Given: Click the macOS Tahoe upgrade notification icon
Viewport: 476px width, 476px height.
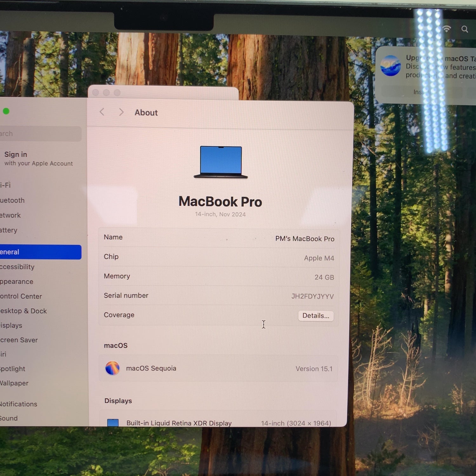Looking at the screenshot, I should tap(390, 66).
